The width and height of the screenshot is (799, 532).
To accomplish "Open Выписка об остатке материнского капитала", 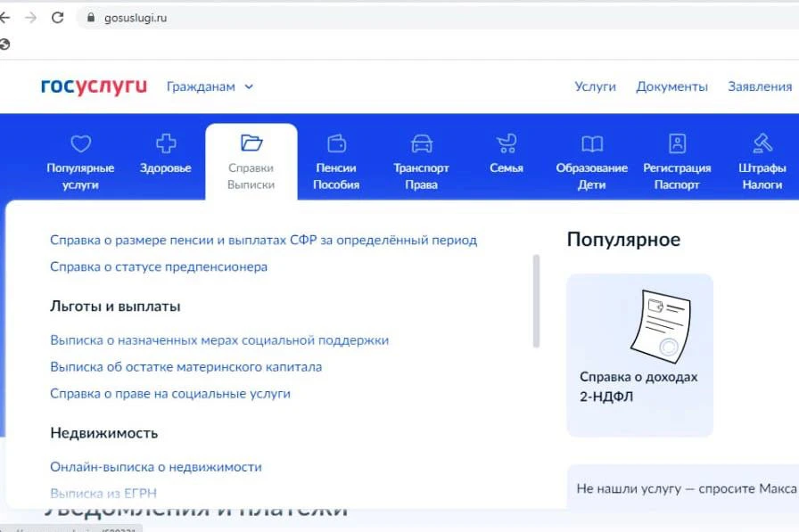I will click(x=186, y=366).
